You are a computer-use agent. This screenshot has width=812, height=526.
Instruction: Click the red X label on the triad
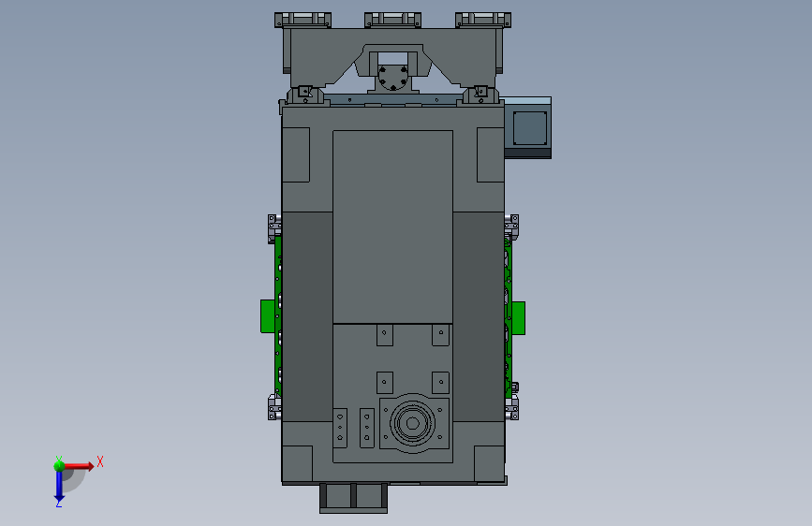pyautogui.click(x=100, y=461)
